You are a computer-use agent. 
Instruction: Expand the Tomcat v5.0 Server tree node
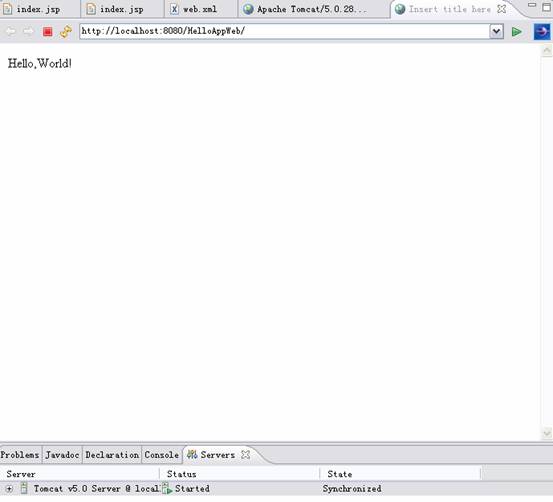9,489
